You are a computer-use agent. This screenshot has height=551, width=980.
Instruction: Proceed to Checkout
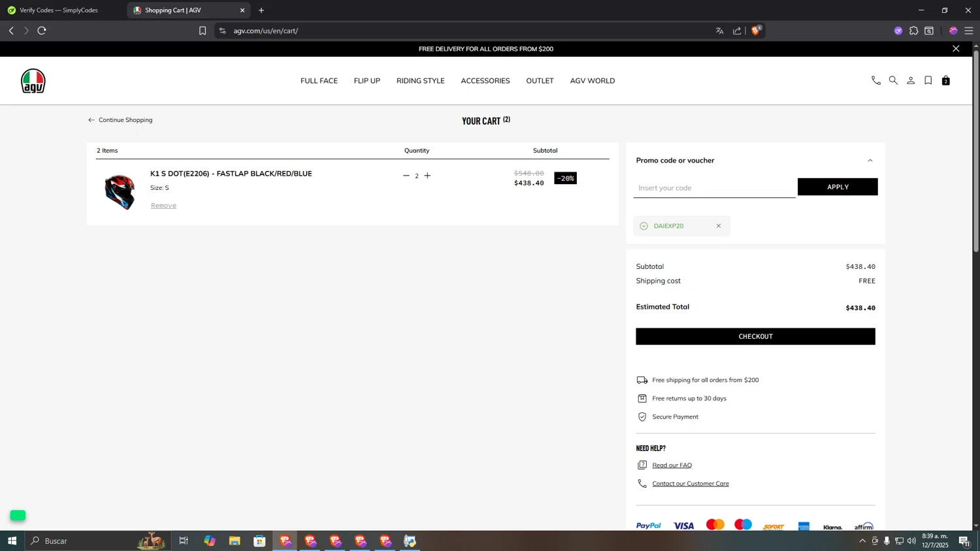point(755,337)
